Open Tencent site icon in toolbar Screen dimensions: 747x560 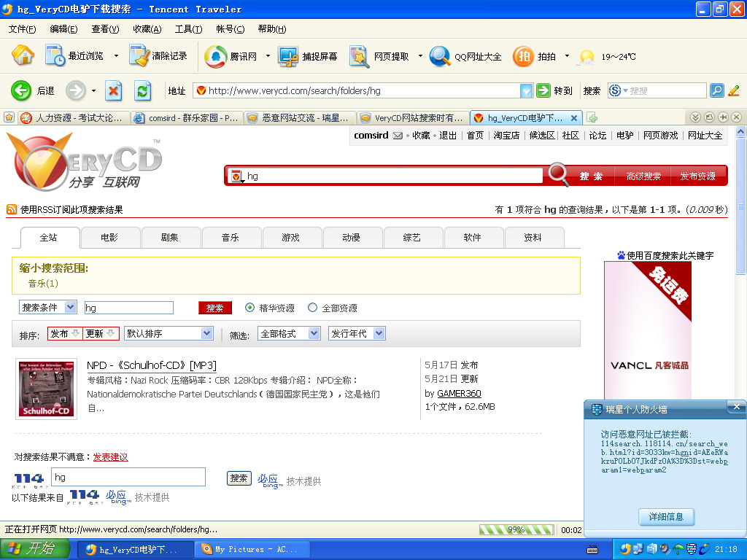(216, 57)
